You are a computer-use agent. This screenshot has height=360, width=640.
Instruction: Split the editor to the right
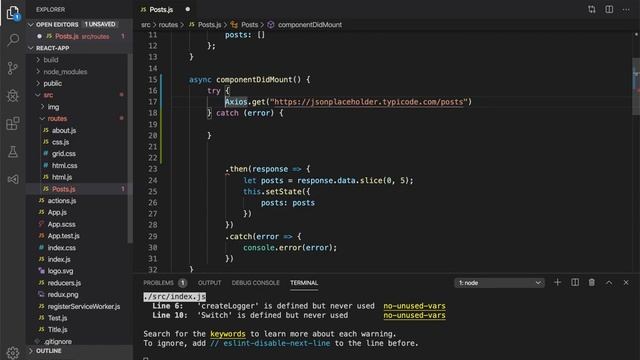[609, 9]
